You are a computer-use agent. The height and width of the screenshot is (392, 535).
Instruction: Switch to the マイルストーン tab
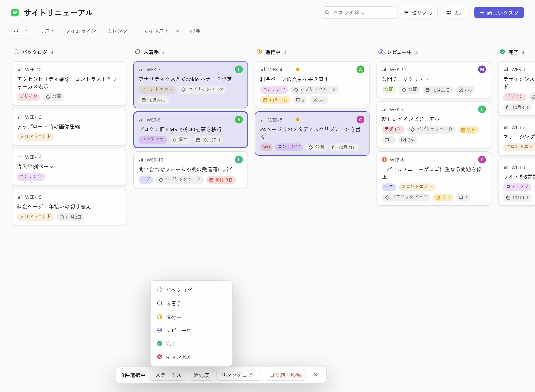tap(161, 31)
